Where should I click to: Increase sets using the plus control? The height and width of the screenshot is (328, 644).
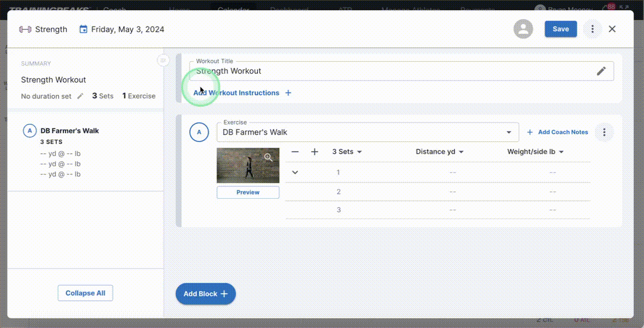[x=314, y=152]
